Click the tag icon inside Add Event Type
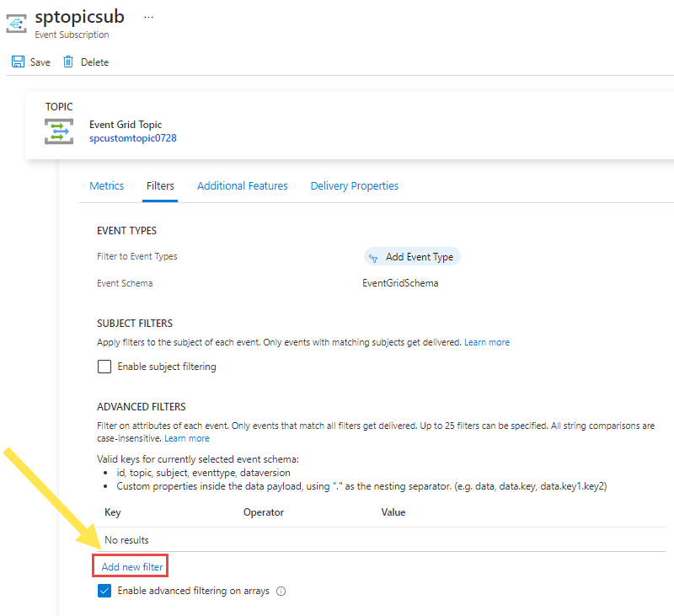 372,255
